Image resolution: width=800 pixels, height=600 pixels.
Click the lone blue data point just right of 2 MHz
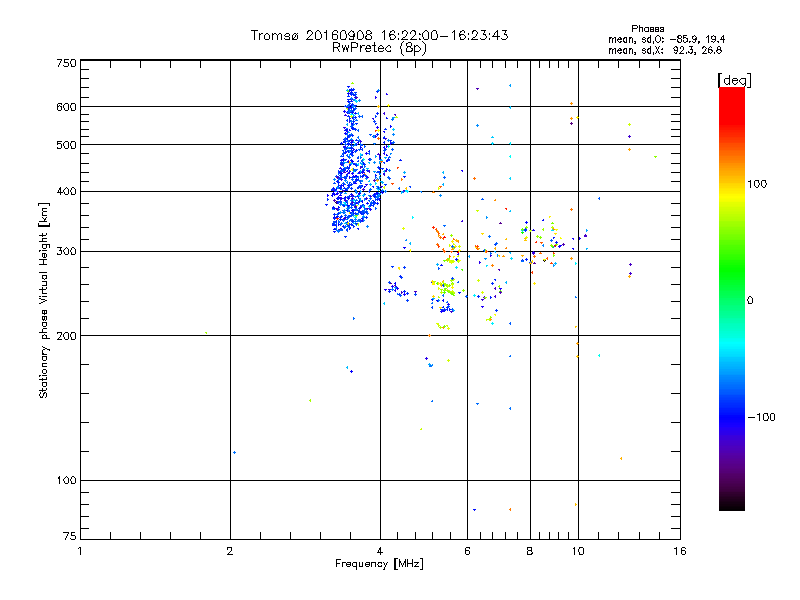click(234, 453)
